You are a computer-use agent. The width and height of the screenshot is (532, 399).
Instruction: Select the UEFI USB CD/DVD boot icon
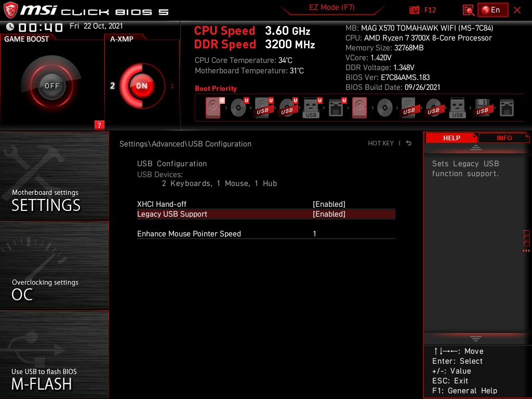pyautogui.click(x=287, y=108)
